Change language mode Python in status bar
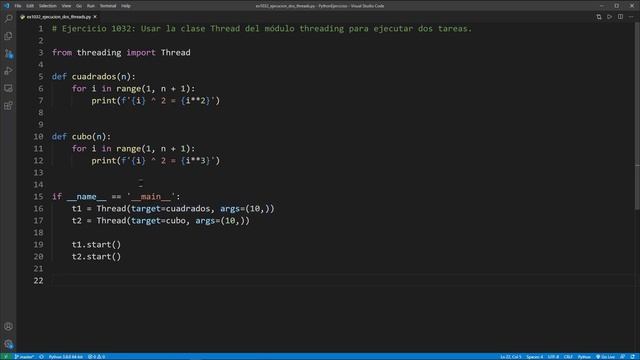This screenshot has width=640, height=360. 584,357
